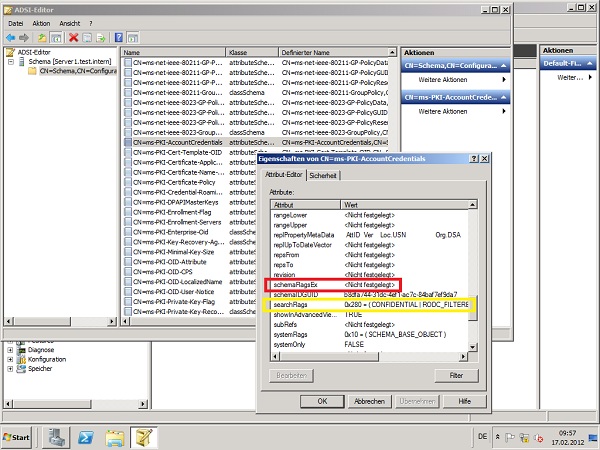Select the CN=Schema,CN=Configura folder
The image size is (600, 450).
pyautogui.click(x=72, y=71)
